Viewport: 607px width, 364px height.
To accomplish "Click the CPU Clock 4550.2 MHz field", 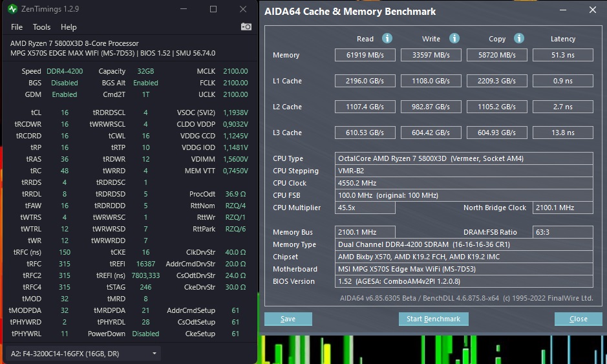I will pos(463,183).
